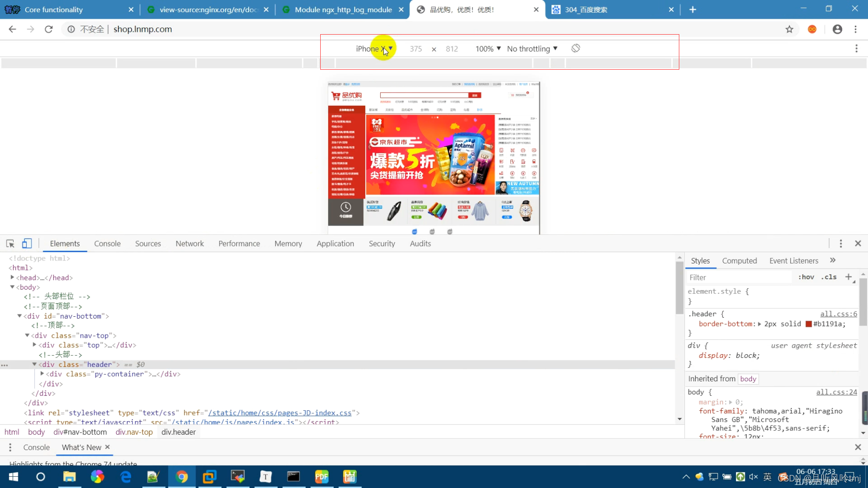Activate the inspect element picker icon
The width and height of the screenshot is (868, 488).
click(x=10, y=243)
